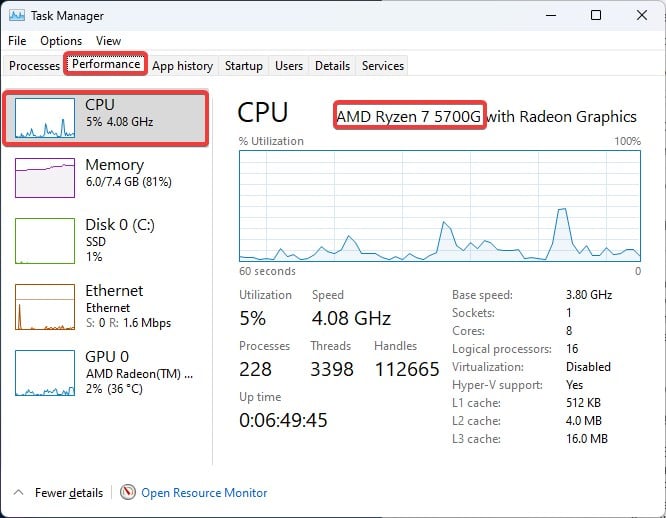Screen dimensions: 666x518
Task: Select the Disk 0 (C:) graph
Action: (44, 241)
